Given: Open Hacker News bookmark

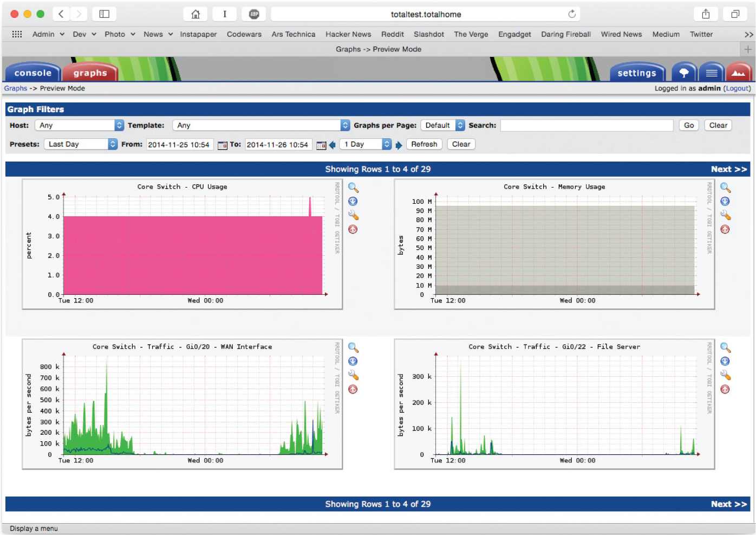Looking at the screenshot, I should pyautogui.click(x=348, y=34).
